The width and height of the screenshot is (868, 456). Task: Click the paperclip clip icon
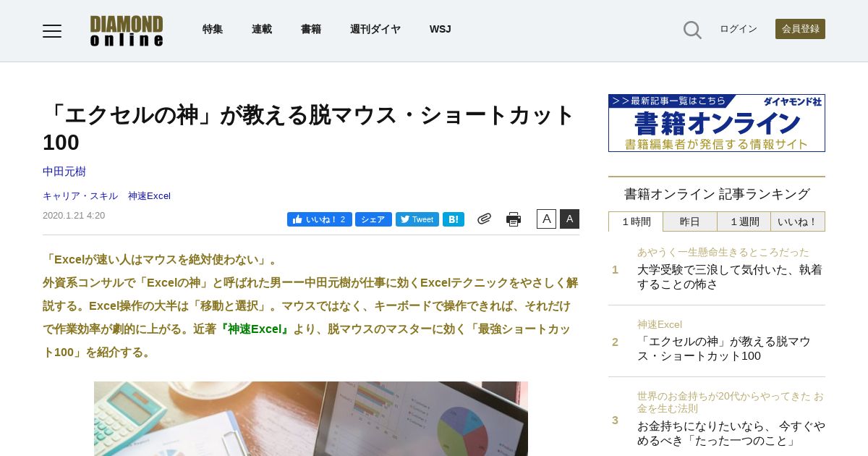(484, 219)
